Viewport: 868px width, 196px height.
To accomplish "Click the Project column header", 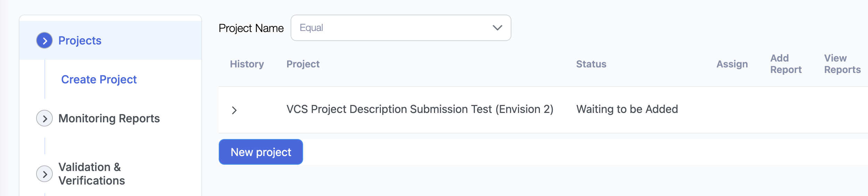I will click(303, 64).
